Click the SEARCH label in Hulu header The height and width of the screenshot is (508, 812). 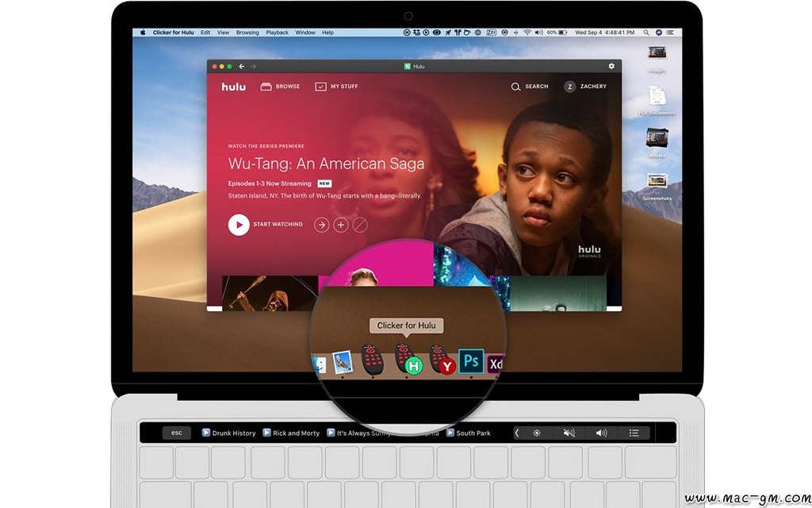[537, 87]
